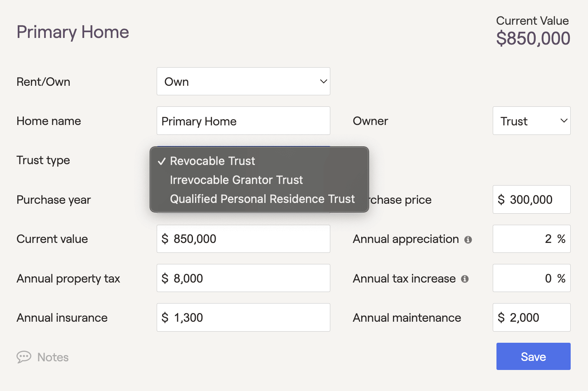The image size is (588, 391).
Task: Edit the Purchase price field
Action: [532, 200]
